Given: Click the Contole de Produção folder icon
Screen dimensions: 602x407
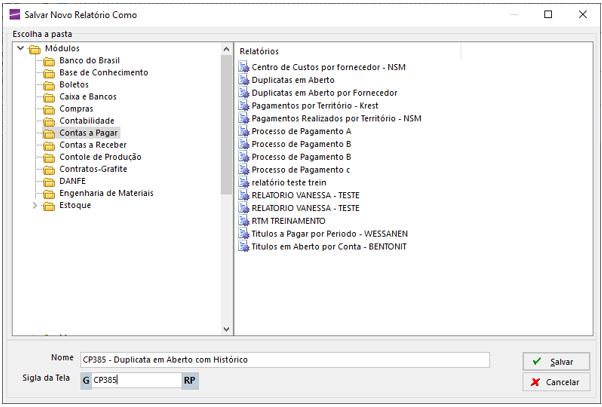Looking at the screenshot, I should [x=49, y=158].
